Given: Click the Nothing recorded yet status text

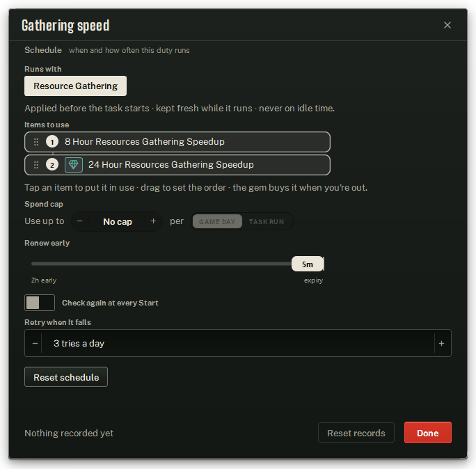Looking at the screenshot, I should [x=69, y=434].
